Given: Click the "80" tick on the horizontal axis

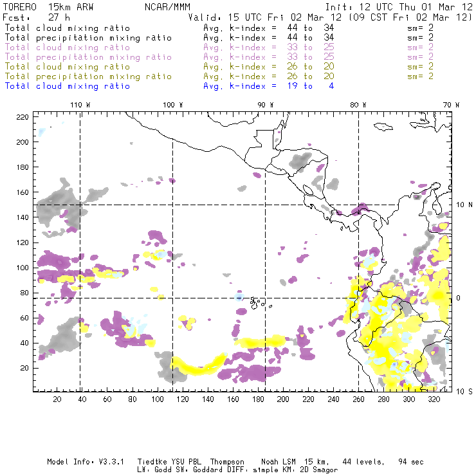Looking at the screenshot, I should click(x=133, y=399).
